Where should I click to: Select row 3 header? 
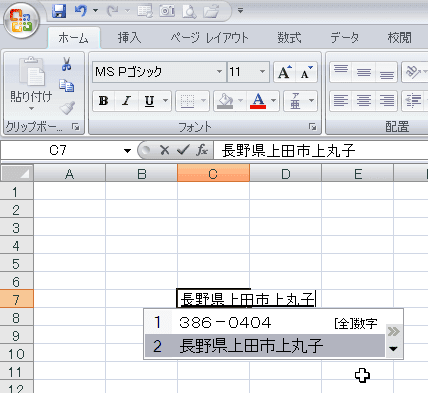[x=16, y=228]
